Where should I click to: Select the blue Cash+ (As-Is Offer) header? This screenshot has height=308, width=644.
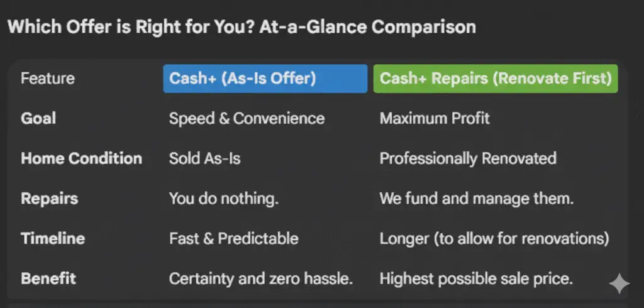coord(265,79)
